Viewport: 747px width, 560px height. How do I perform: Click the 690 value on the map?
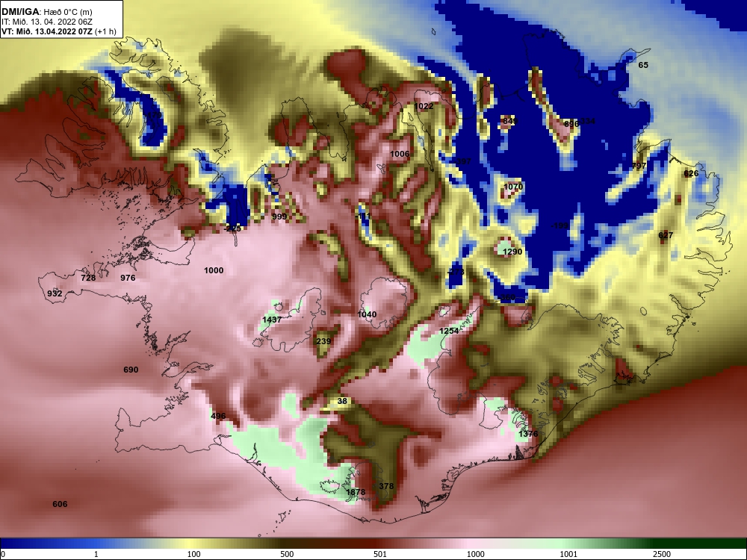coord(131,370)
